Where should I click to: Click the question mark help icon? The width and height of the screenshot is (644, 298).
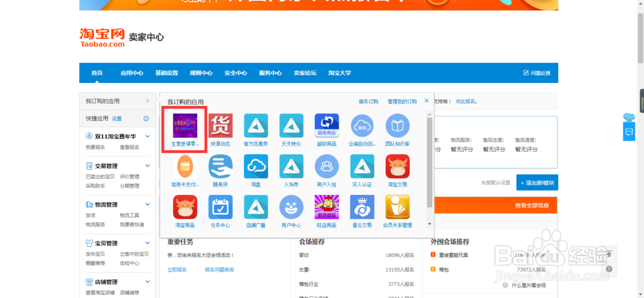pos(609,269)
